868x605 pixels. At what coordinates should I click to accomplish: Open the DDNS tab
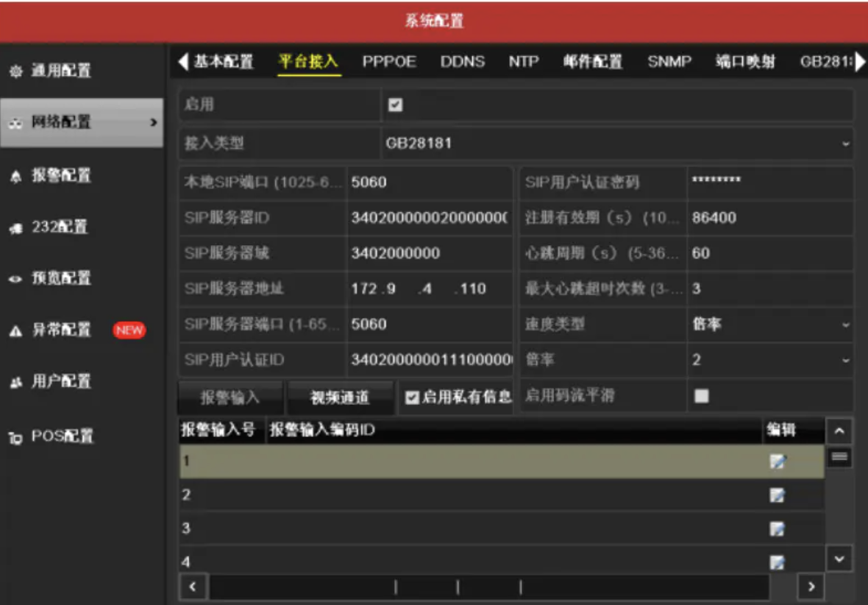tap(462, 62)
